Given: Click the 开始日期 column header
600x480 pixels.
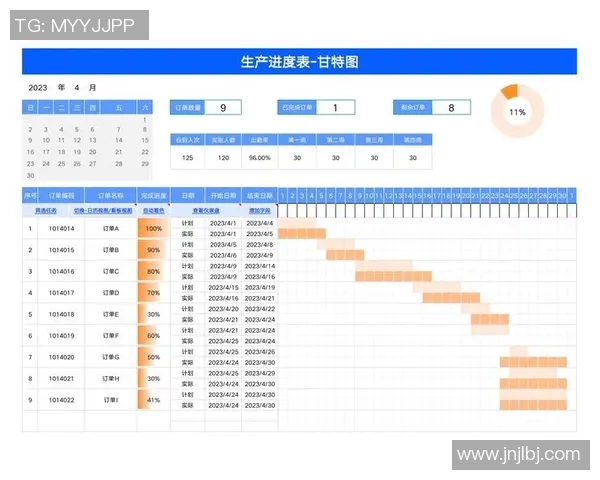Looking at the screenshot, I should click(x=223, y=196).
